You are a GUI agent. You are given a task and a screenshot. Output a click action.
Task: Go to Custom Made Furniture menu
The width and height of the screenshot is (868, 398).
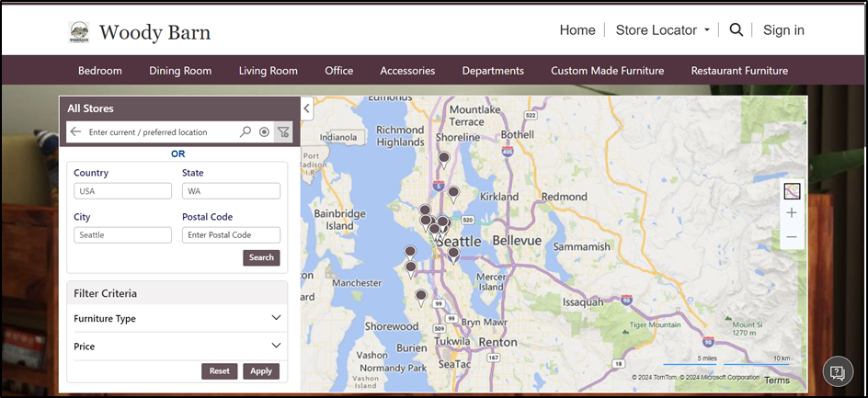click(x=607, y=71)
